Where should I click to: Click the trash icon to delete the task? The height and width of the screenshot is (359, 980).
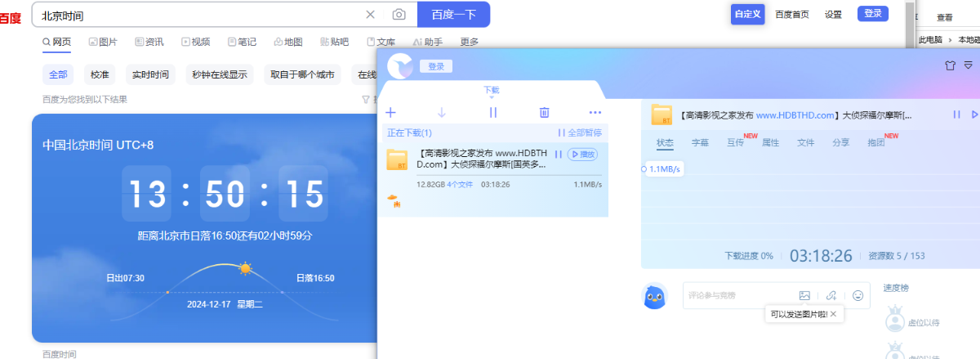[x=544, y=113]
